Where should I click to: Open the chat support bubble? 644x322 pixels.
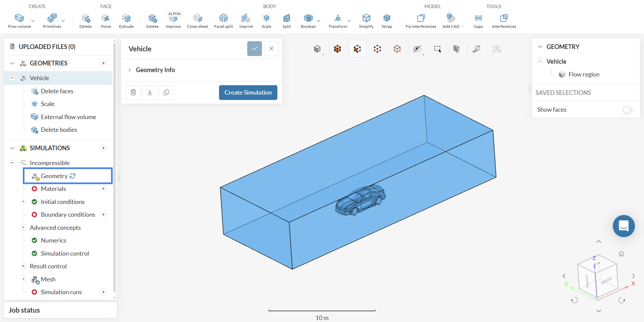coord(624,226)
